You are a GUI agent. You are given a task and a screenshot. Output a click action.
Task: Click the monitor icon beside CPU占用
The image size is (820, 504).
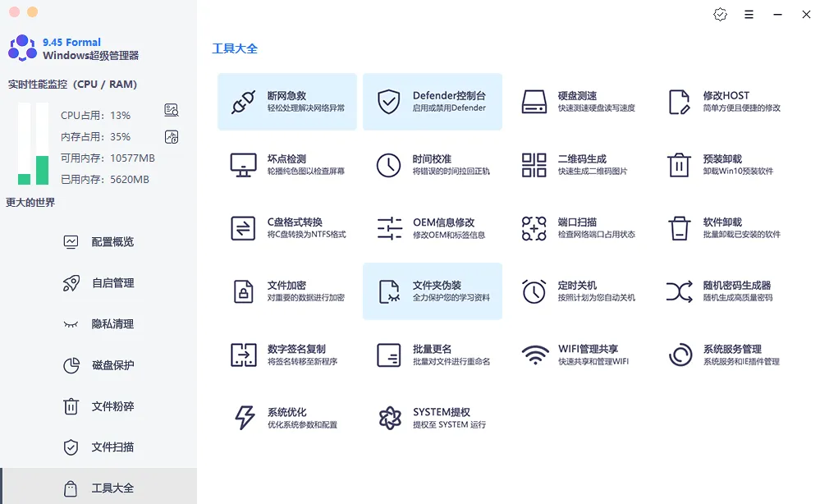[x=172, y=108]
